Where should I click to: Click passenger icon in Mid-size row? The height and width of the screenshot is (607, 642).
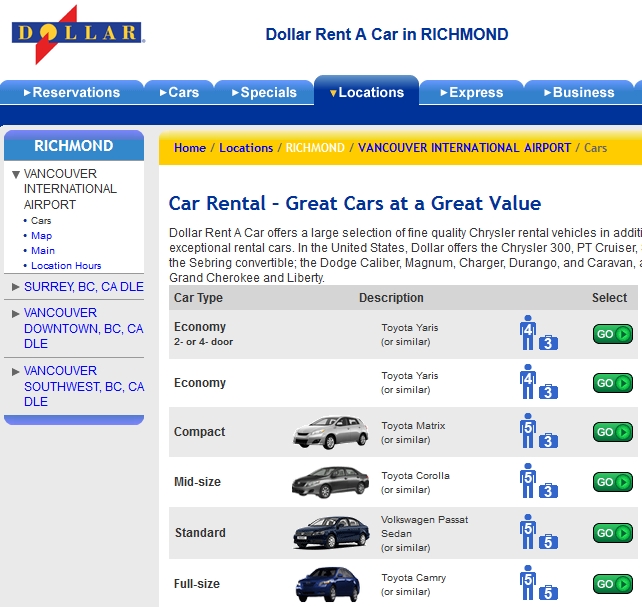pyautogui.click(x=528, y=480)
